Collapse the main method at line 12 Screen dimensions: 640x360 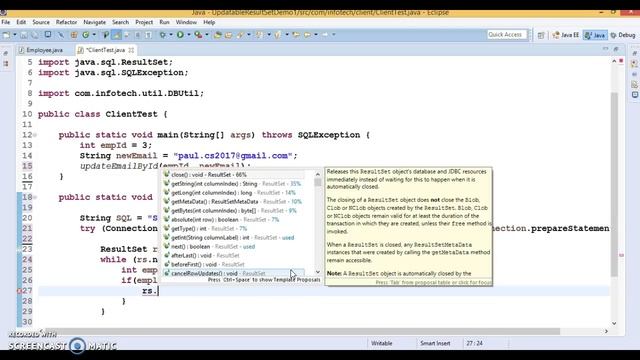35,135
